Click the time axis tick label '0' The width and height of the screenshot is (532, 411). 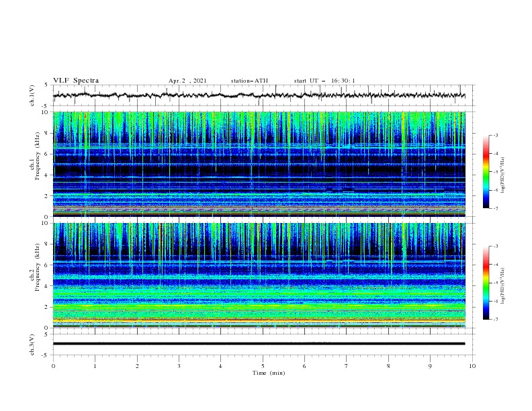click(x=53, y=366)
